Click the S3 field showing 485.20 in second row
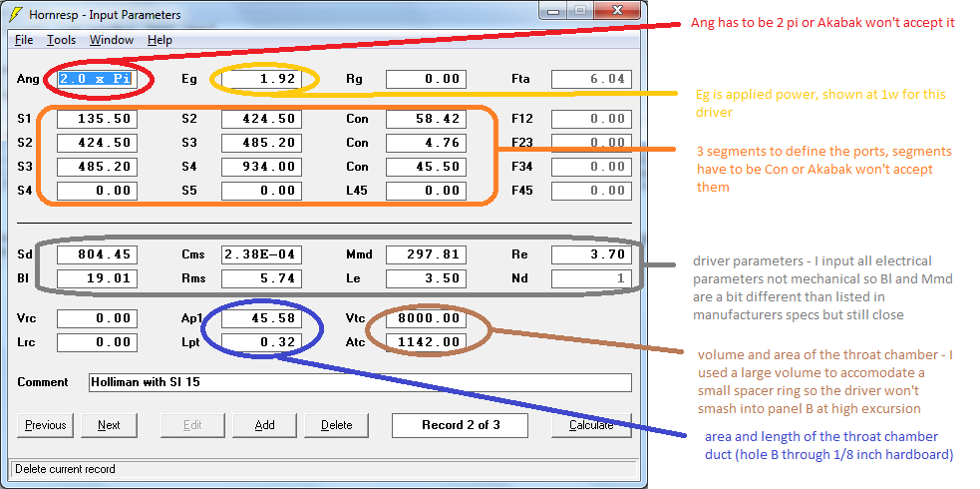Screen dimensions: 980x489 (x=262, y=143)
